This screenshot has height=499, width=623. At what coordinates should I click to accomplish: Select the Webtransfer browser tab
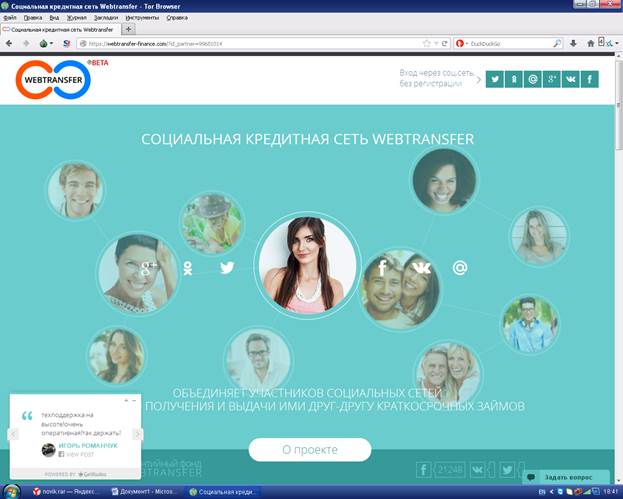[60, 30]
